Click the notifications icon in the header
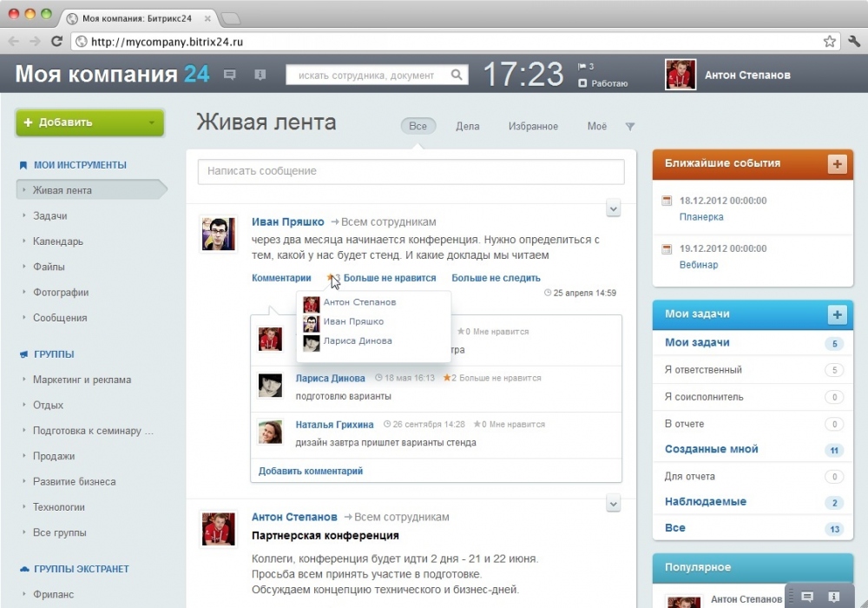868x608 pixels. 260,75
